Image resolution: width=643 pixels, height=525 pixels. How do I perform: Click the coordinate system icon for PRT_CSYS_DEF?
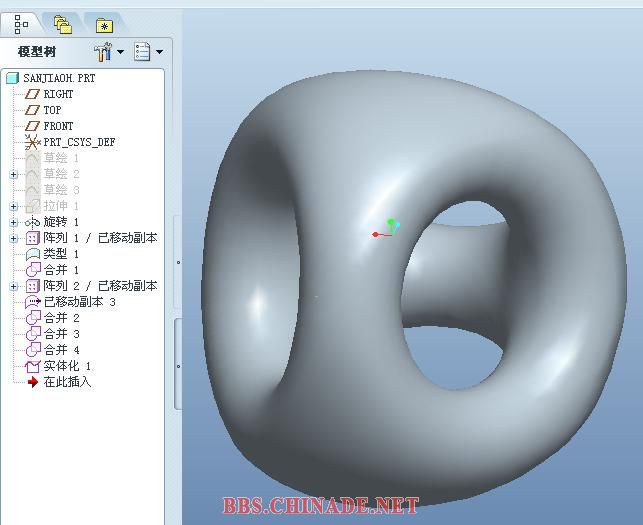tap(32, 142)
